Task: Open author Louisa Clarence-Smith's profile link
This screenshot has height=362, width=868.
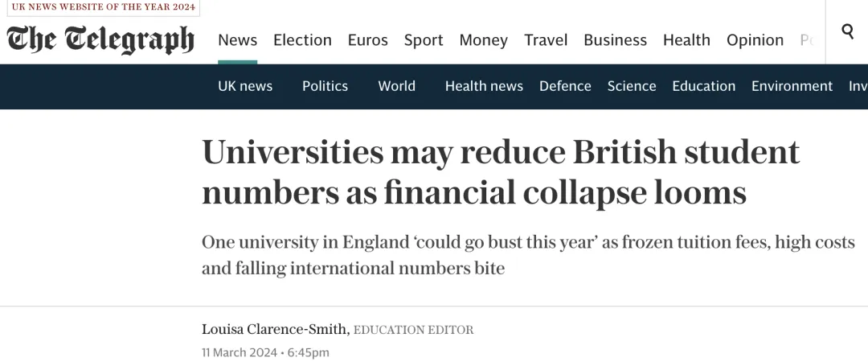Action: (276, 329)
